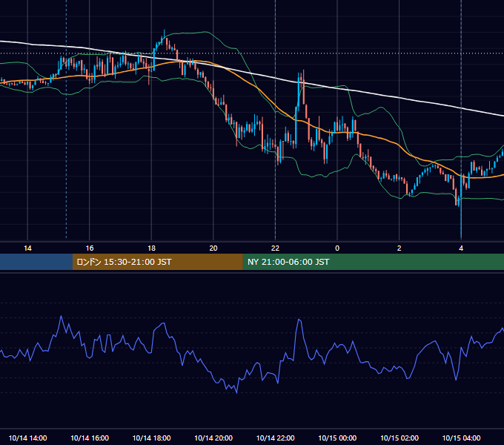Click the "22" hour label on price chart axis
The image size is (504, 445).
(276, 248)
